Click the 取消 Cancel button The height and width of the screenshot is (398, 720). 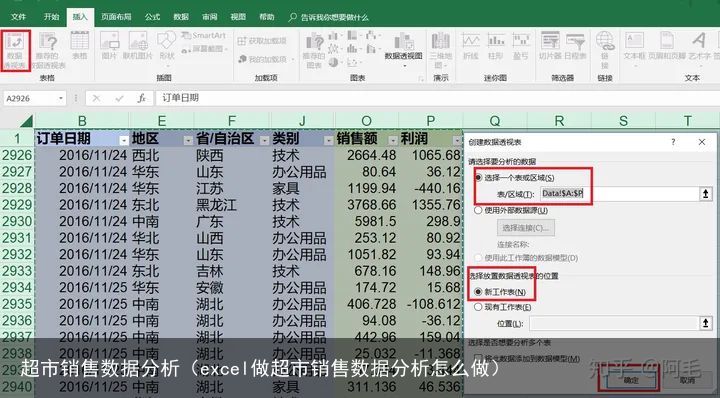[687, 380]
